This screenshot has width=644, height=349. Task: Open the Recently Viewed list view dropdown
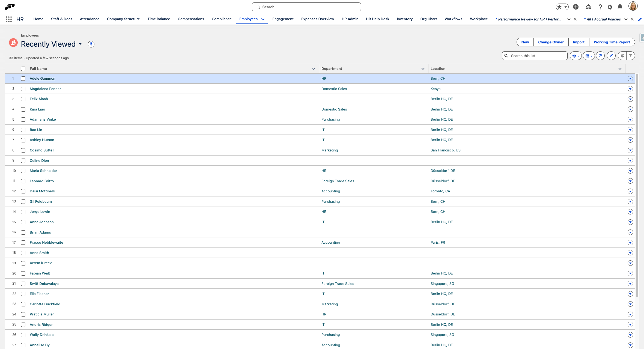pyautogui.click(x=80, y=44)
